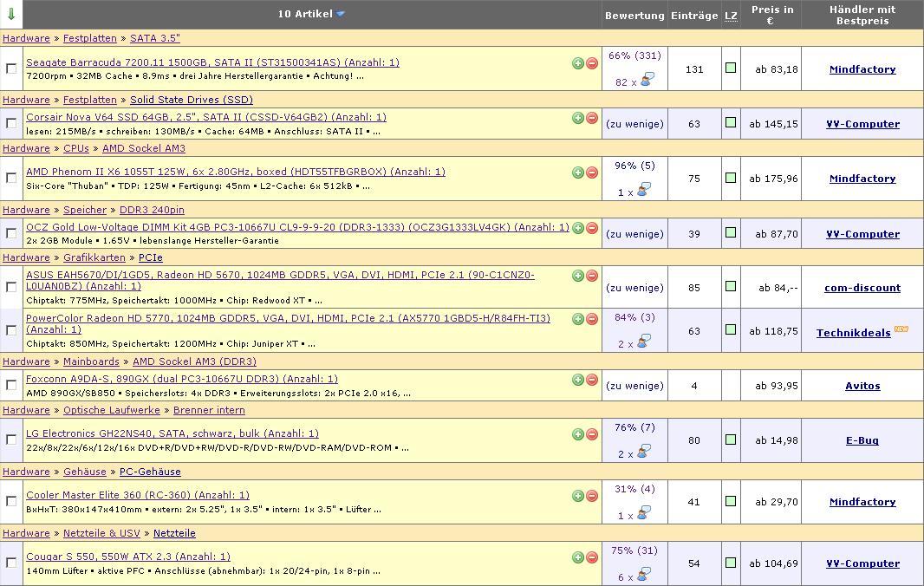Remove Corsair Nova V64 SSD via red minus icon
This screenshot has width=924, height=586.
[x=592, y=118]
